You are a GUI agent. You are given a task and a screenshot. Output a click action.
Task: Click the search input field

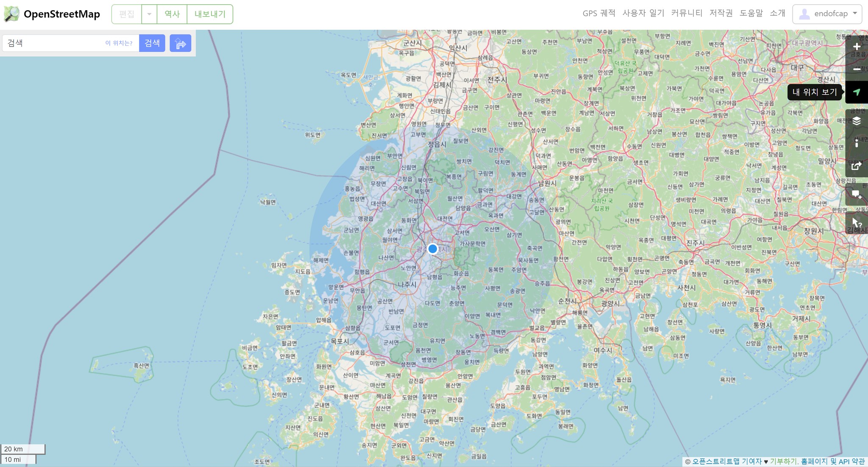click(53, 43)
